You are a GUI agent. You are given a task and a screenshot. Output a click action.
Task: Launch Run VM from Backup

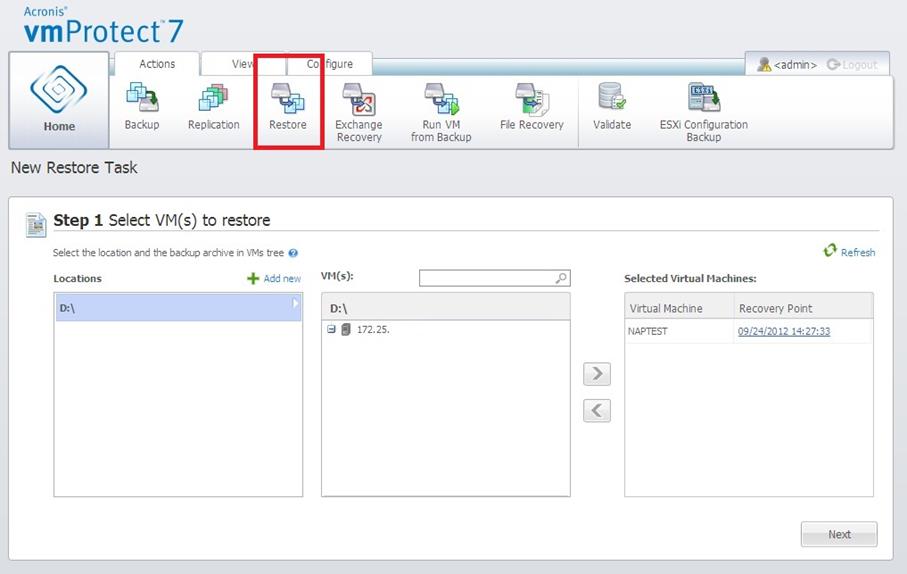click(x=441, y=112)
